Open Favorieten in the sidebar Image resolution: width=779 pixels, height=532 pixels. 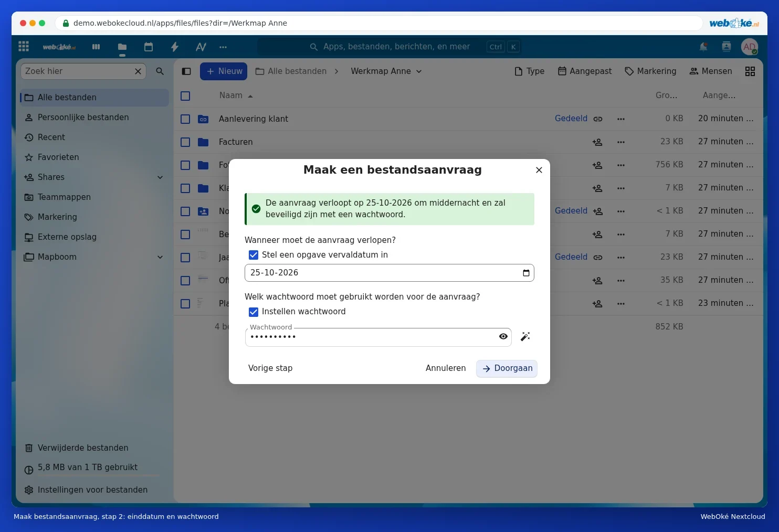[x=94, y=157]
